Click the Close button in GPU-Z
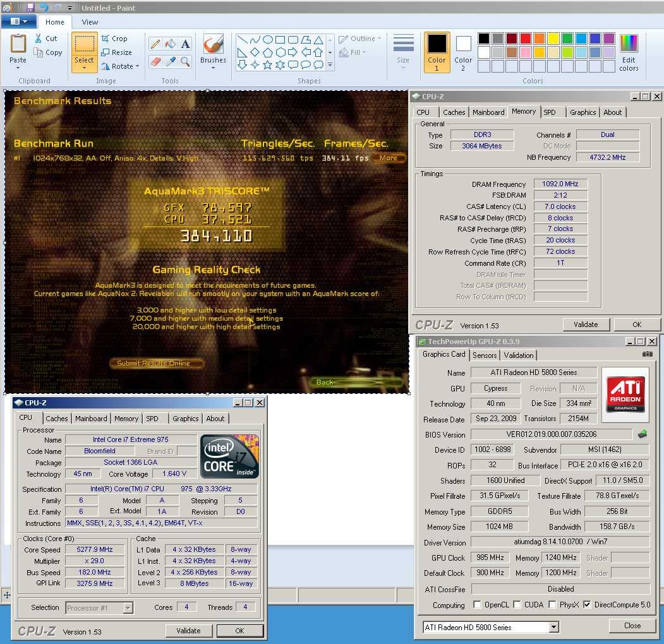 (x=632, y=626)
